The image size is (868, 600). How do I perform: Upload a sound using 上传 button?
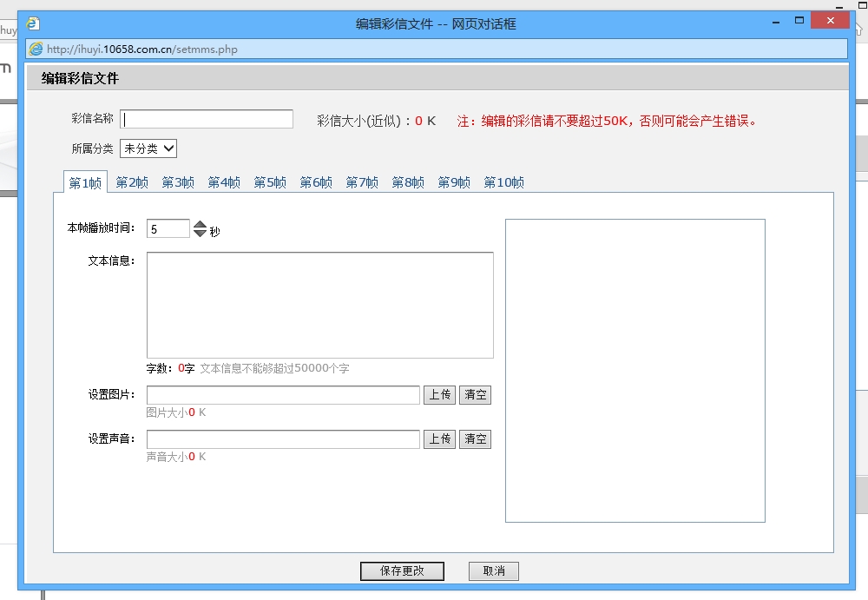(439, 439)
